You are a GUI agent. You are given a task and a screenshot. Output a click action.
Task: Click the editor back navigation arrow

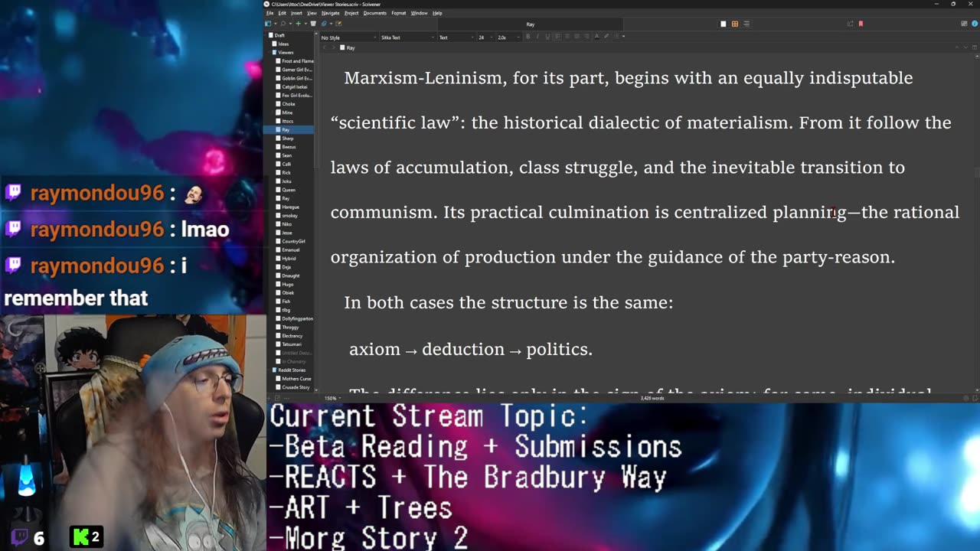[x=324, y=47]
